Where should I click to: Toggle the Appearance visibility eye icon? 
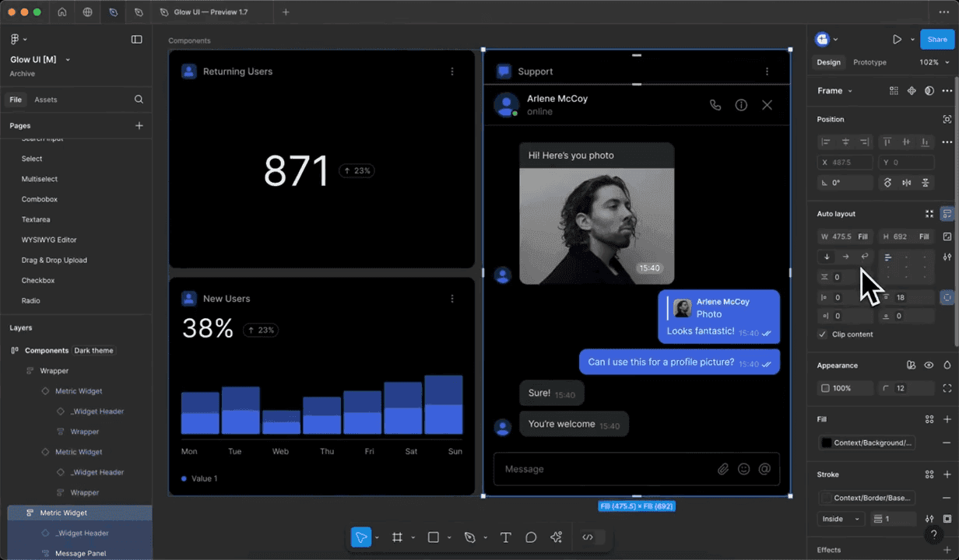(929, 365)
